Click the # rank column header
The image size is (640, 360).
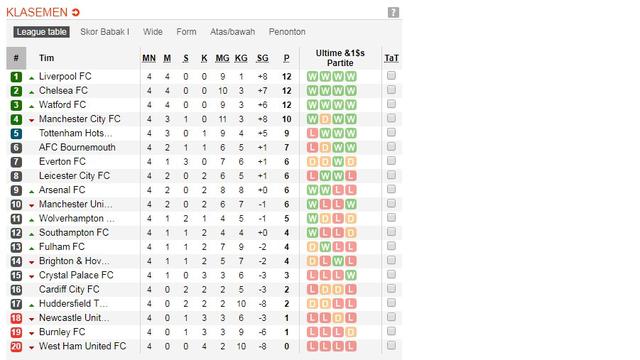[16, 58]
